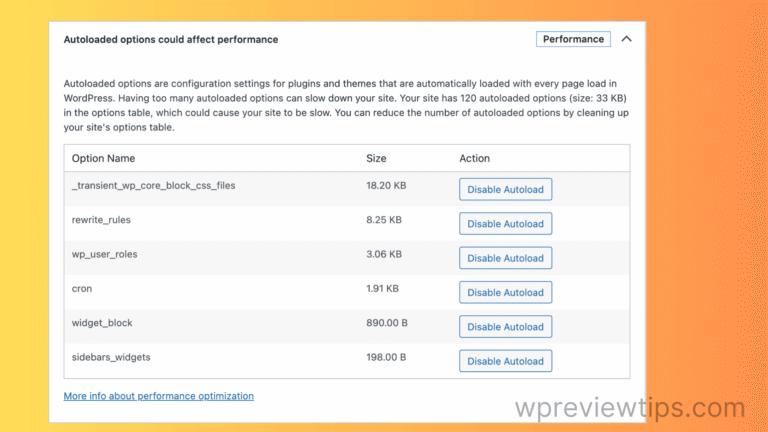Select the wp_user_roles option name text

[x=105, y=254]
